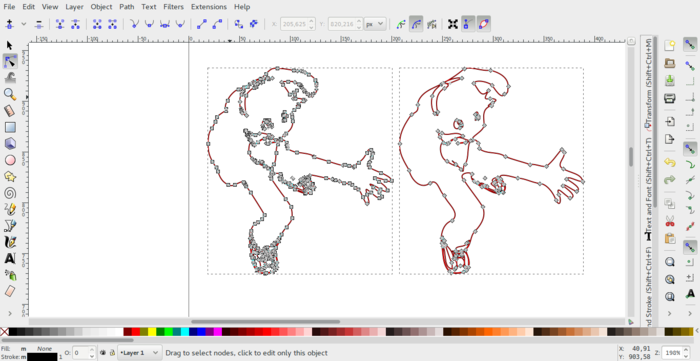The width and height of the screenshot is (700, 361).
Task: Select the Measure ruler tool
Action: (x=10, y=111)
